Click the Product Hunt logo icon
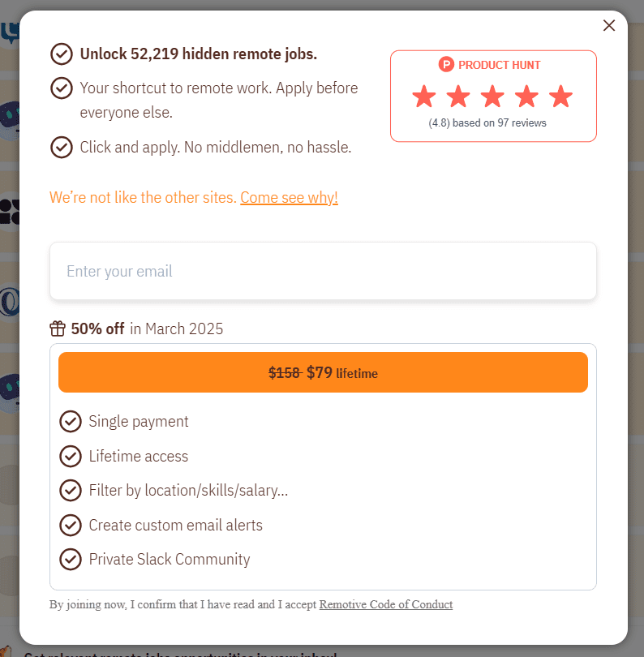Viewport: 644px width, 657px height. click(446, 65)
